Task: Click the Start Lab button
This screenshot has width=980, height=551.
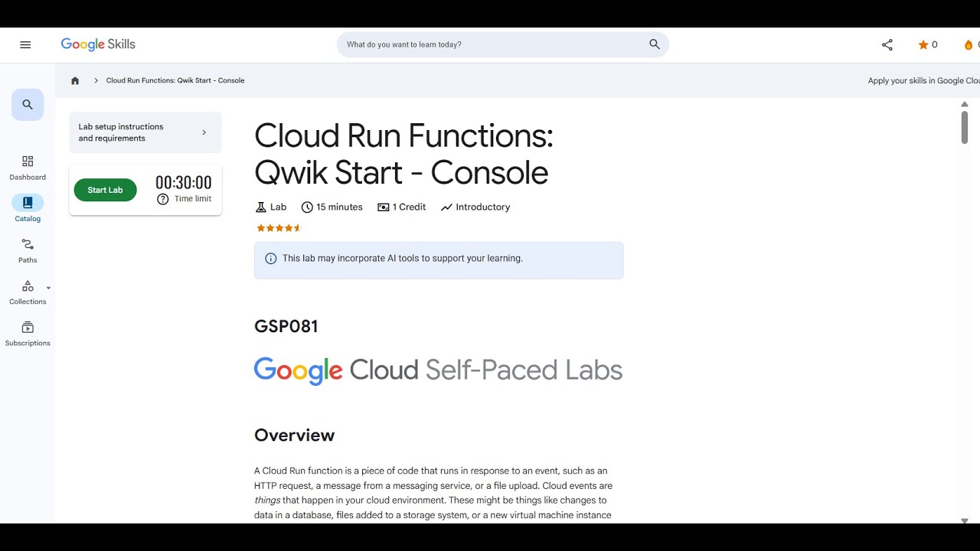Action: [x=105, y=190]
